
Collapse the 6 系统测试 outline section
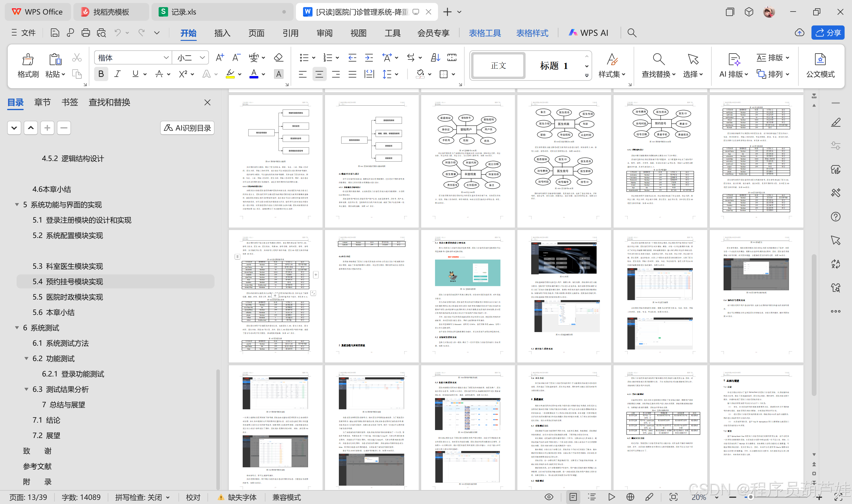coord(17,328)
